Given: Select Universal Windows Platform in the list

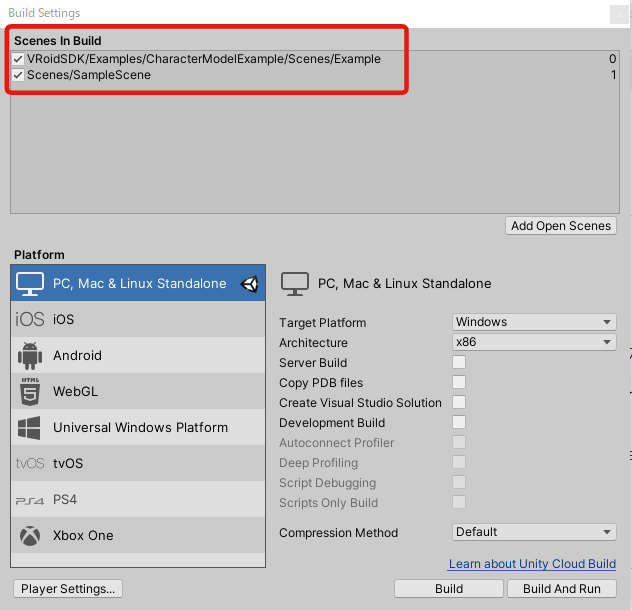Looking at the screenshot, I should click(138, 427).
